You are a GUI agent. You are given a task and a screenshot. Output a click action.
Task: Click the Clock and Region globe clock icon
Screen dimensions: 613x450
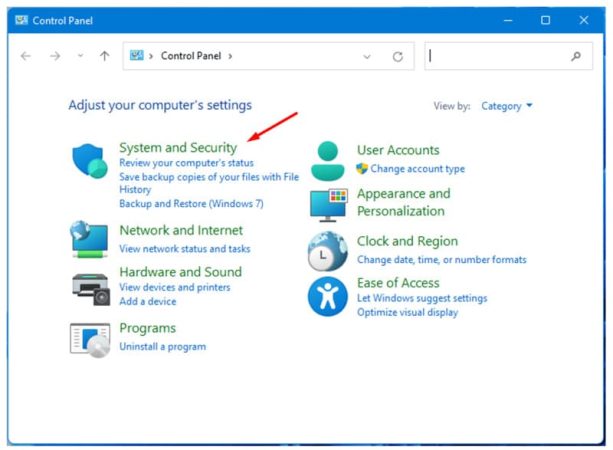328,251
